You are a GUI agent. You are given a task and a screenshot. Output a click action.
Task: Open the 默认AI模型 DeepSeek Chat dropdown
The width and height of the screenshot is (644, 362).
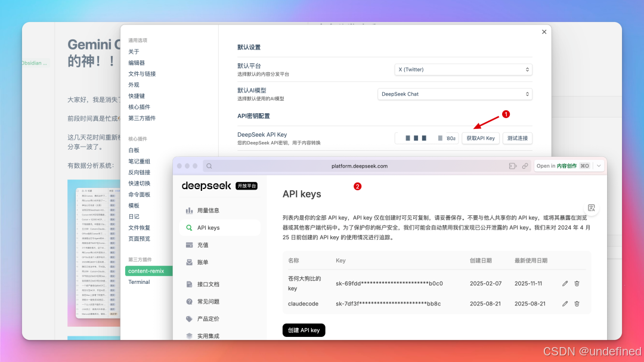454,94
